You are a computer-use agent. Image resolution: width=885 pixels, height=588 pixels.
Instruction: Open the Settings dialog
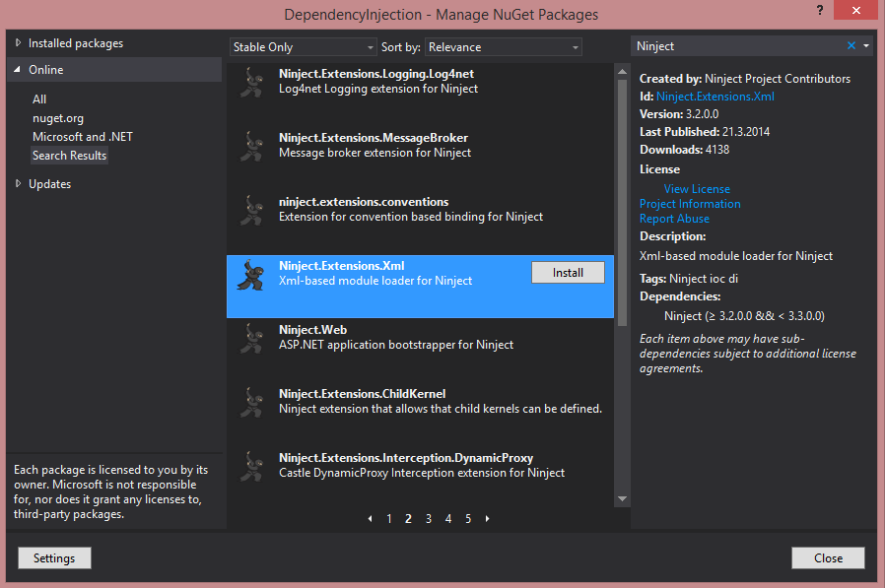(x=54, y=558)
